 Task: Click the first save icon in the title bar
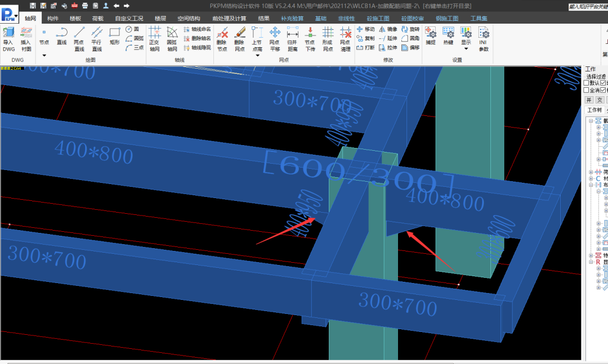[x=33, y=6]
